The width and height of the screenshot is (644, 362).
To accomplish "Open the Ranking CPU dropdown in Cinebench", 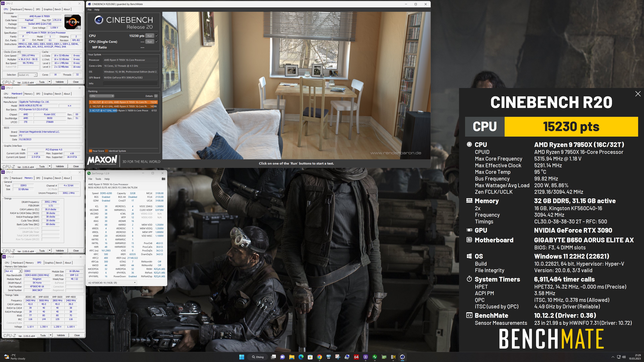I will [102, 96].
